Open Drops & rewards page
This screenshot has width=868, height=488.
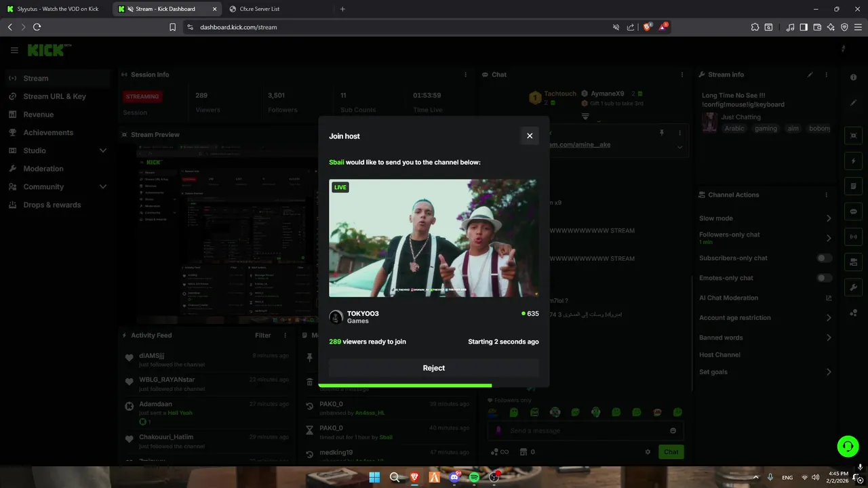tap(56, 205)
